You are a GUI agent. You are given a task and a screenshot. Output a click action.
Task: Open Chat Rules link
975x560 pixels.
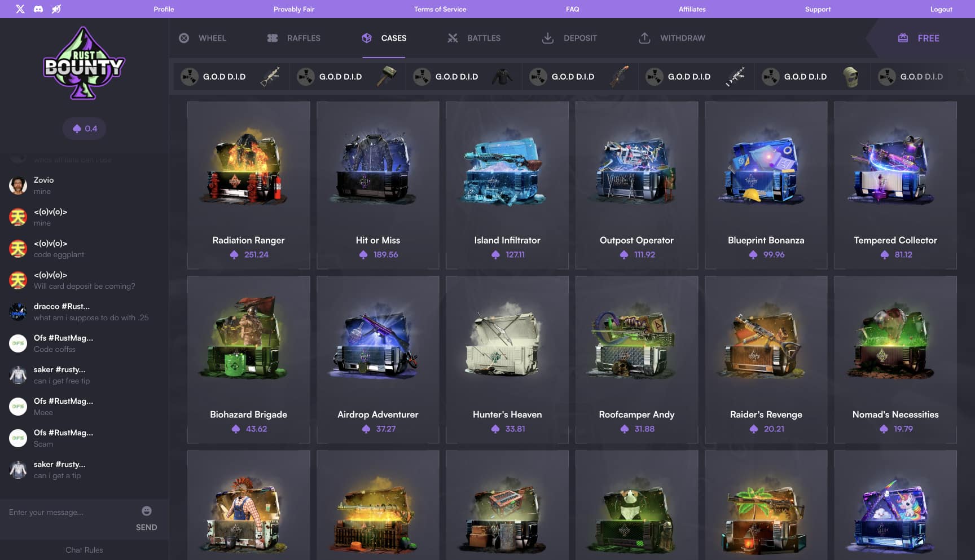(84, 550)
